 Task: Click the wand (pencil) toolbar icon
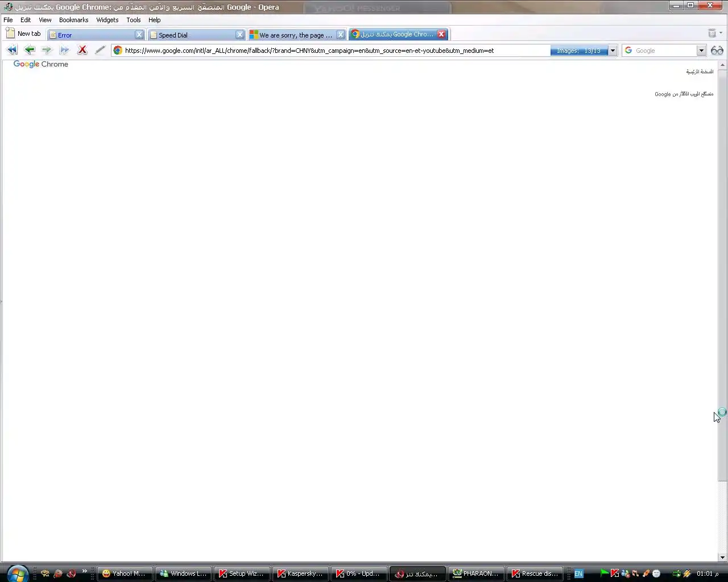(x=100, y=50)
